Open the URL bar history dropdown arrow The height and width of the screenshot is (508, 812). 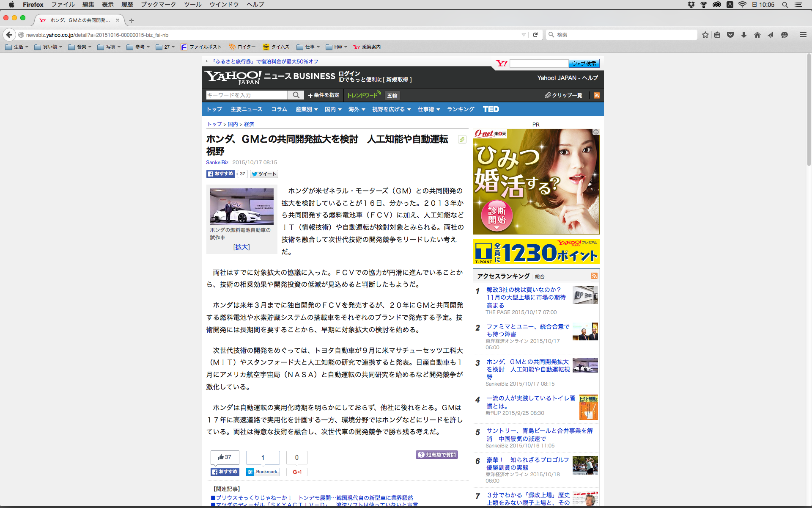(524, 35)
